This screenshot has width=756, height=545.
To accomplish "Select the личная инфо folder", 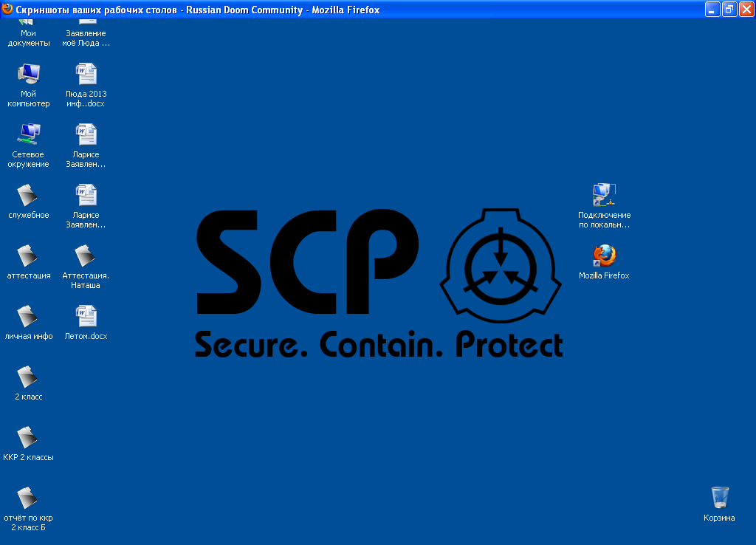I will 29,323.
